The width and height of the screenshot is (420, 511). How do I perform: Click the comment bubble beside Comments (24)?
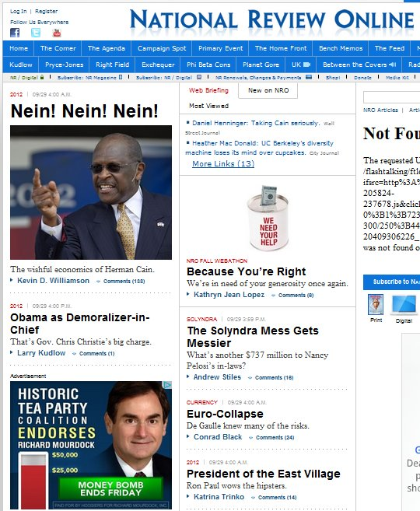click(x=251, y=438)
